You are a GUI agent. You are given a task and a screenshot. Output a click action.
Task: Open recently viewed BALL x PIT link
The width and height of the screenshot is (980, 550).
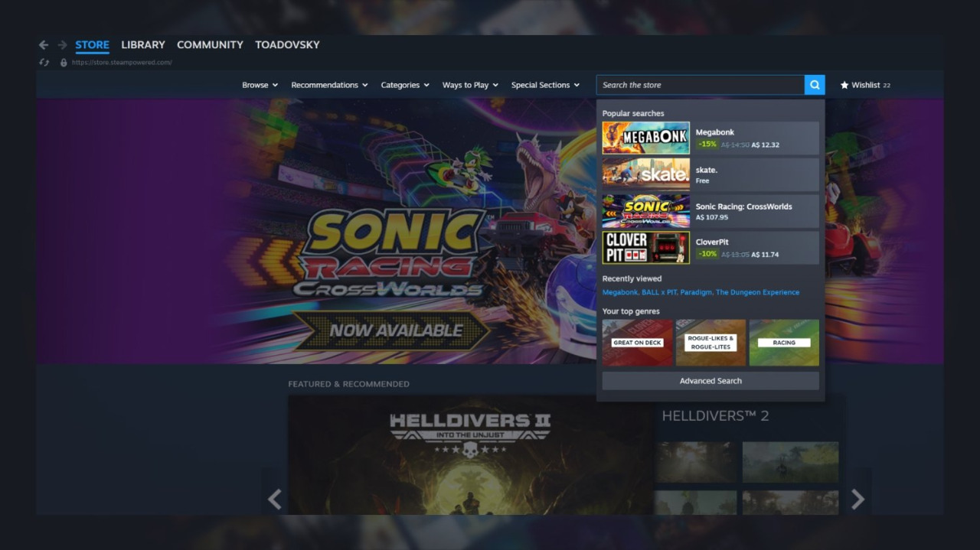[659, 292]
